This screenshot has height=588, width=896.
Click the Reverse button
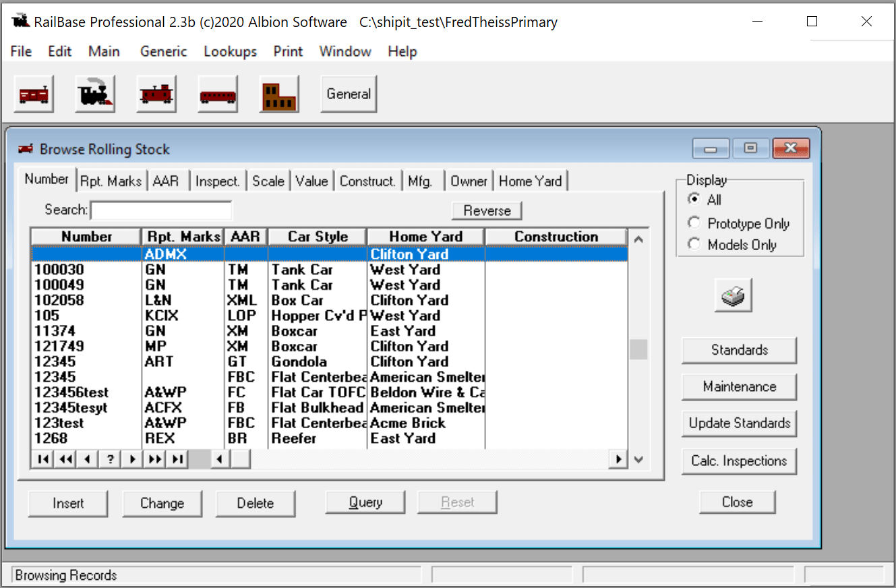click(x=487, y=210)
